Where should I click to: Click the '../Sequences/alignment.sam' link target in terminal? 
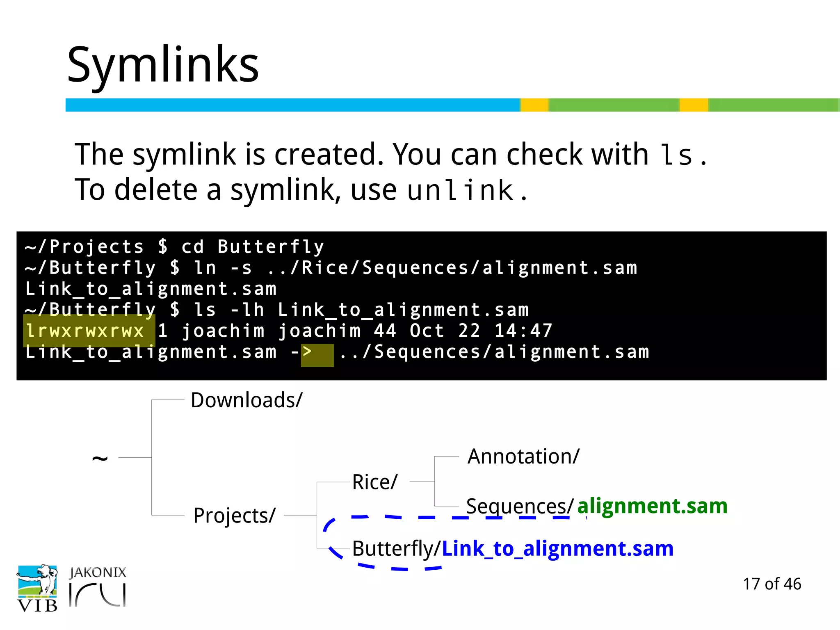[494, 352]
